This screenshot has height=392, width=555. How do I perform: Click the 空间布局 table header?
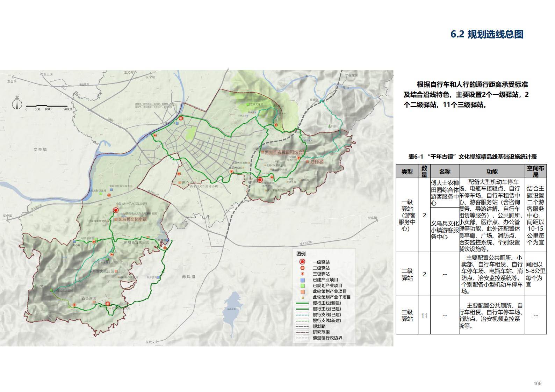535,172
